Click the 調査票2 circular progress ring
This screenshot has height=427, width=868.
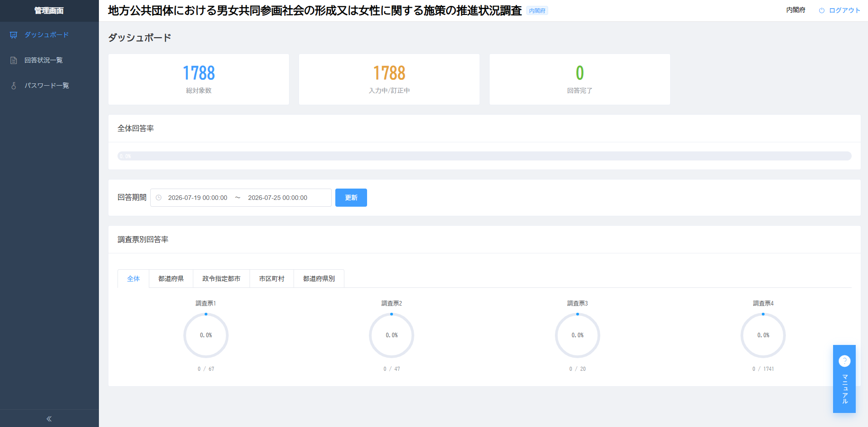point(392,335)
